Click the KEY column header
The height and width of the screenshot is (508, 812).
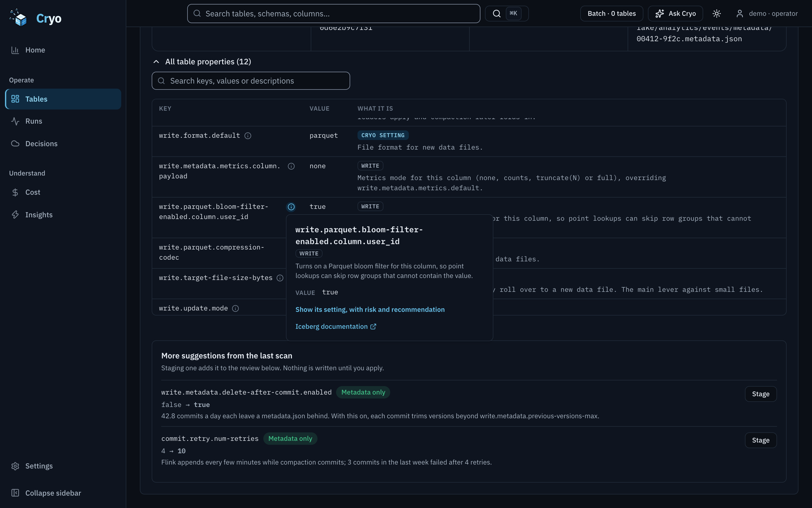[165, 109]
